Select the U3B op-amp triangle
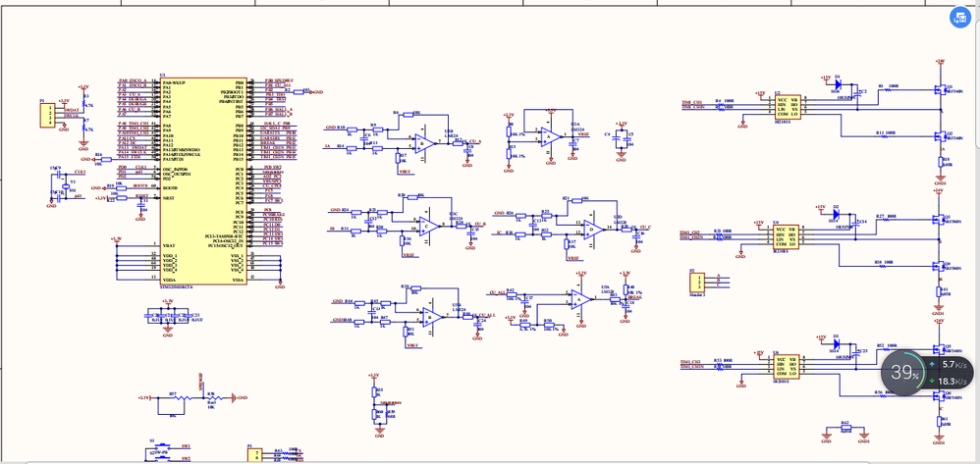The image size is (980, 464). coord(427,143)
